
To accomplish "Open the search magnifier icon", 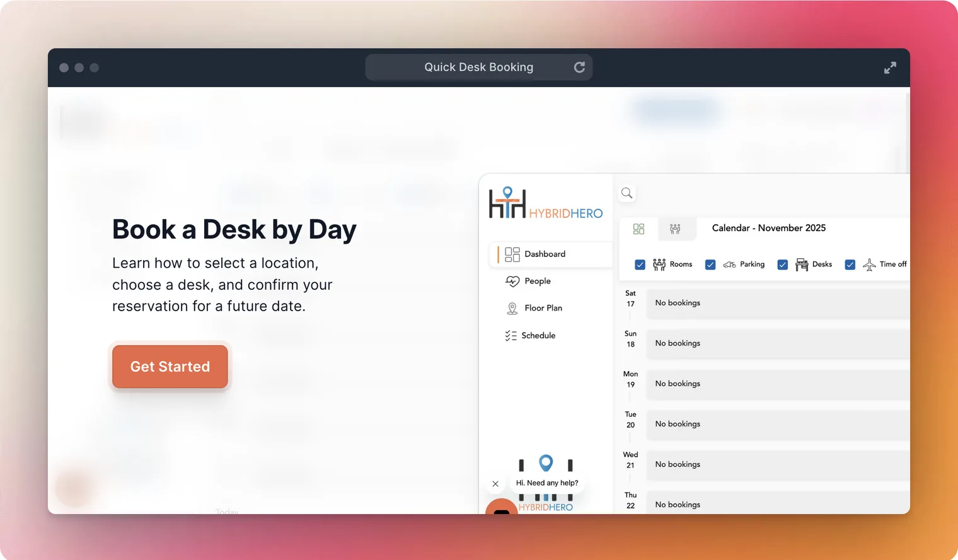I will (x=626, y=193).
